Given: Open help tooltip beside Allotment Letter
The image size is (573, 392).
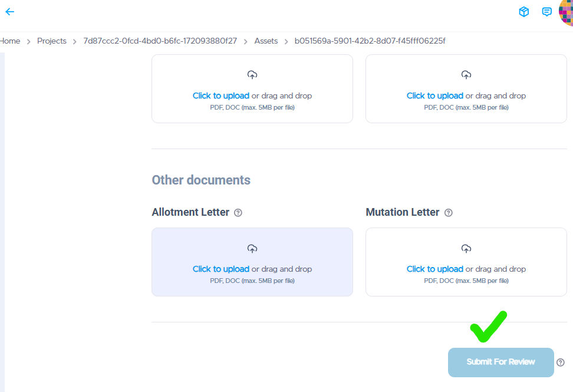Looking at the screenshot, I should (x=238, y=212).
